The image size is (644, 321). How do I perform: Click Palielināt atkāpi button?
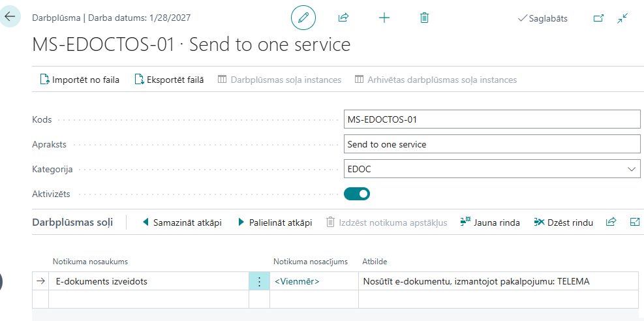coord(275,222)
